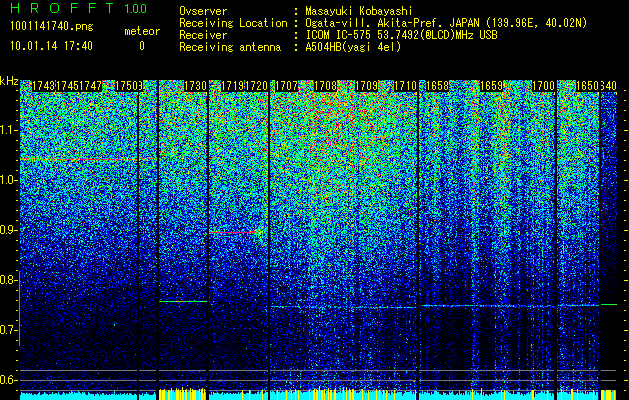Click the 'meteor' counter label
Image resolution: width=629 pixels, height=400 pixels.
coord(142,31)
